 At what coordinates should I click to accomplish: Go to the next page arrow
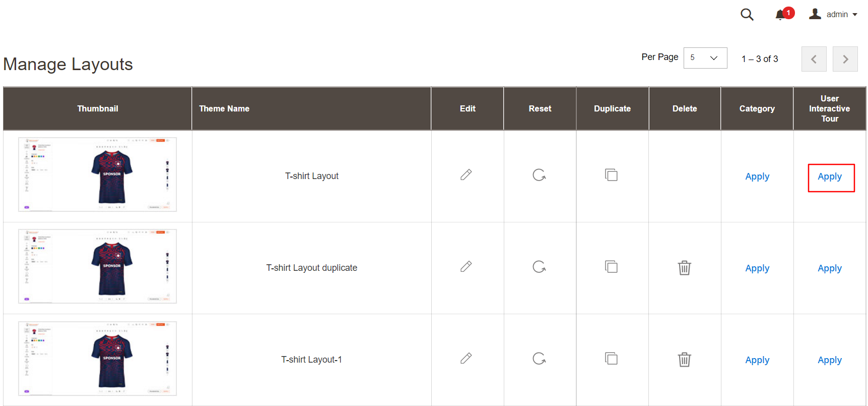(845, 59)
